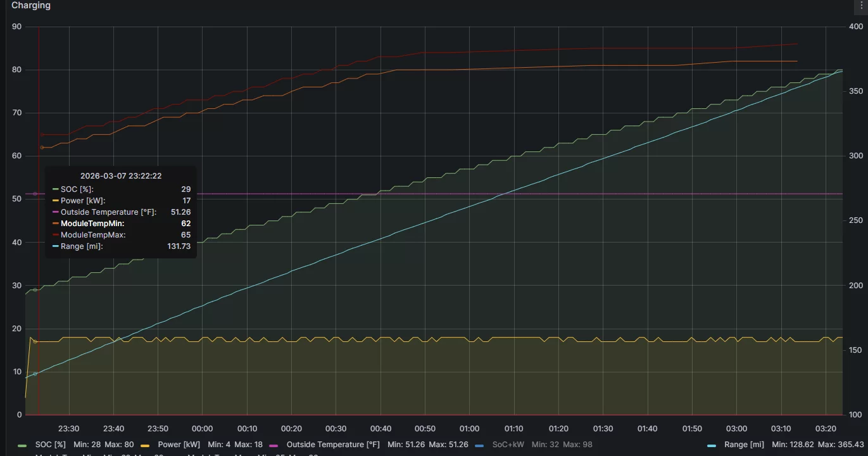Viewport: 868px width, 456px height.
Task: Open the Charging panel kebab menu
Action: 862,6
